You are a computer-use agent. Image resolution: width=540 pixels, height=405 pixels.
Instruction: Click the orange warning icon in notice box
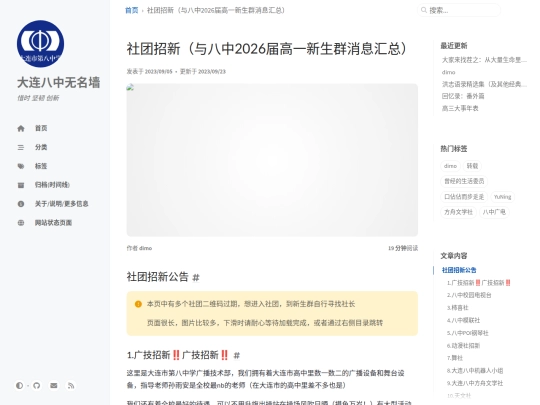point(138,304)
